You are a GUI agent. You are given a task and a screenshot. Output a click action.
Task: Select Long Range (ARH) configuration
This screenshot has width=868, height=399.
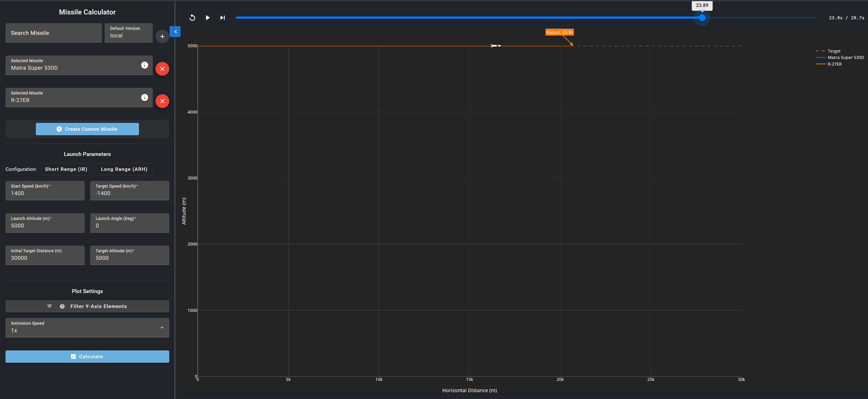(124, 169)
